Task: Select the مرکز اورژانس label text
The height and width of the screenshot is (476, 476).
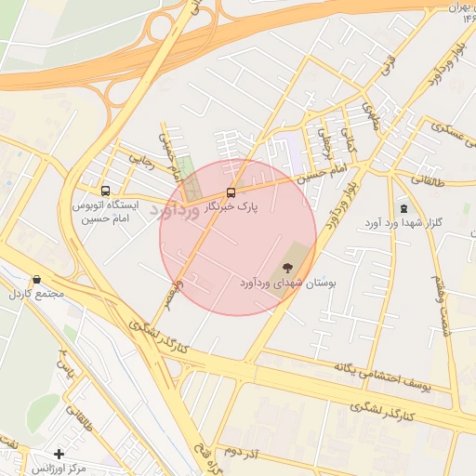Action: click(59, 469)
